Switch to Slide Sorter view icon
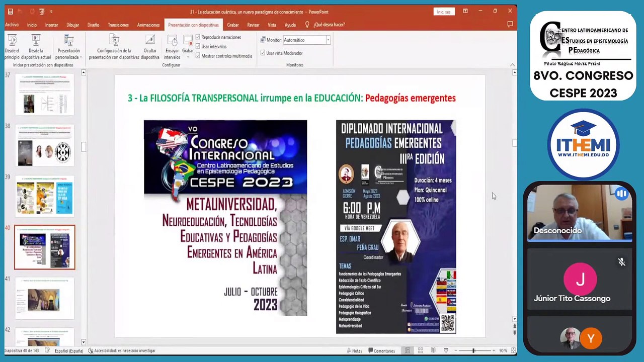Image resolution: width=644 pixels, height=362 pixels. pos(420,350)
